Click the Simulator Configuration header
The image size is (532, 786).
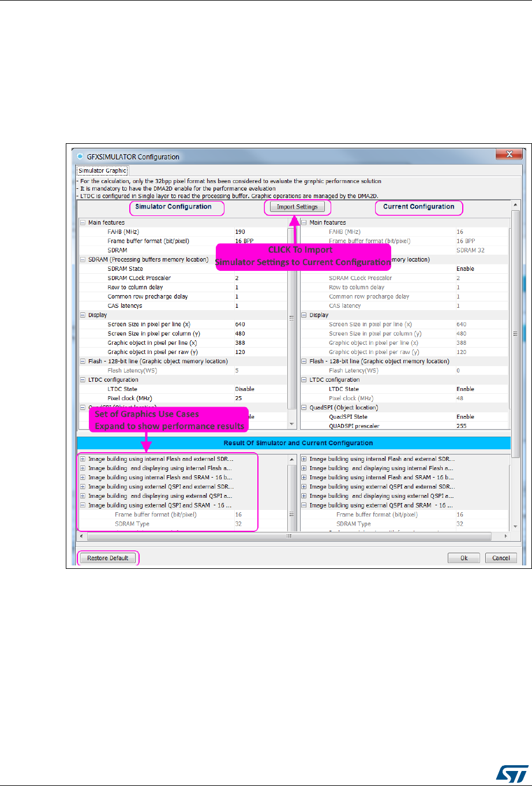pos(173,206)
